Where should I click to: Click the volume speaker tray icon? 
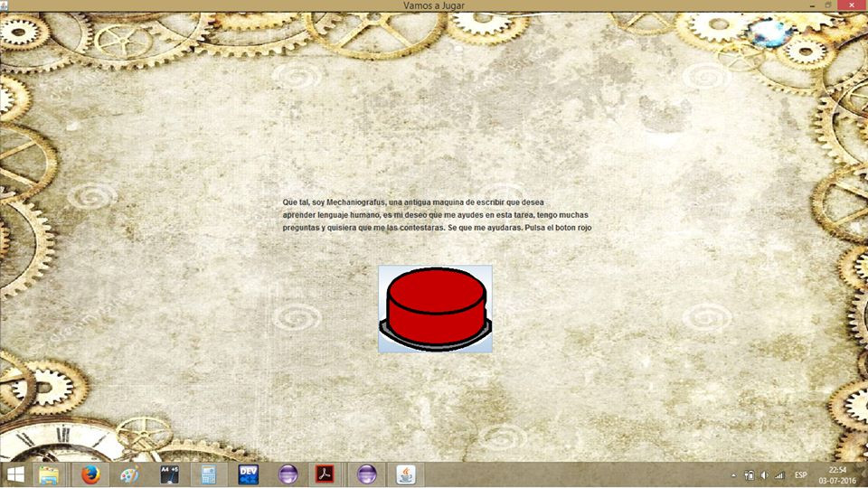point(765,475)
